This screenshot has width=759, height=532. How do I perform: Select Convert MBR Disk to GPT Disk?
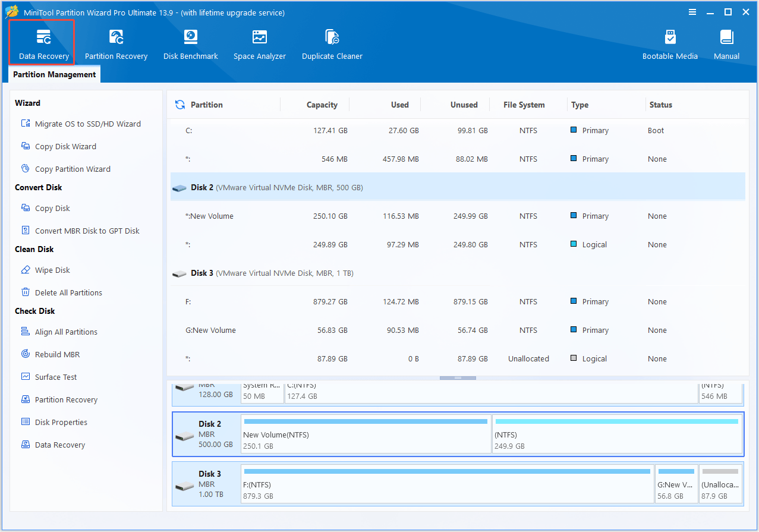tap(80, 231)
